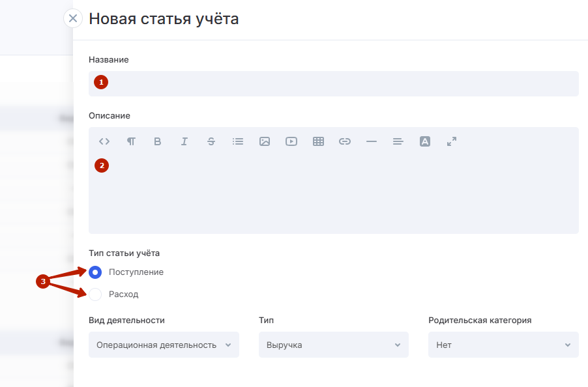
Task: Open text color picker in editor
Action: (425, 141)
